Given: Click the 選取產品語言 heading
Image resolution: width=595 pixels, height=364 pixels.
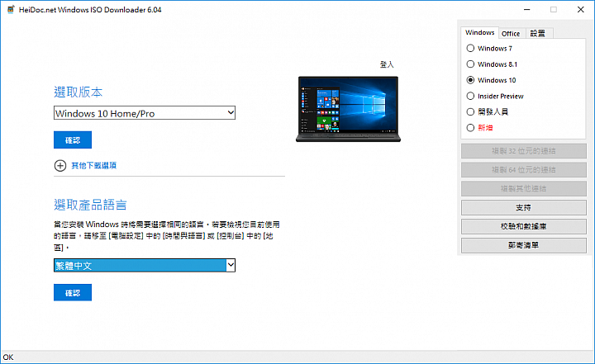Looking at the screenshot, I should (x=90, y=206).
